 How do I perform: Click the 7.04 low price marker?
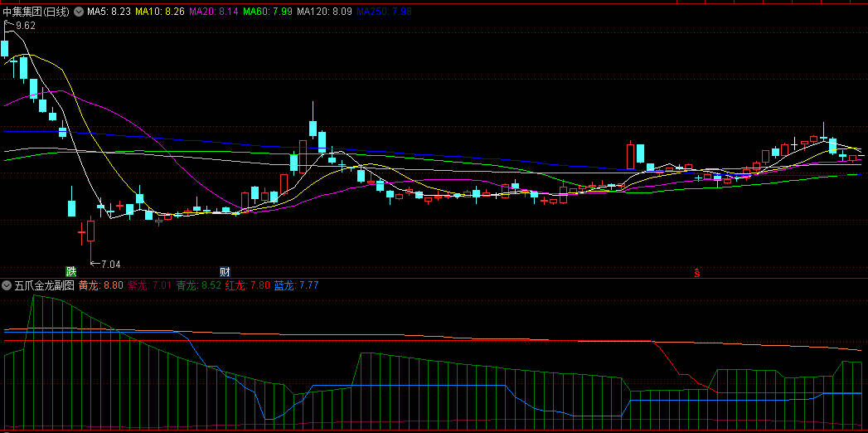coord(109,265)
